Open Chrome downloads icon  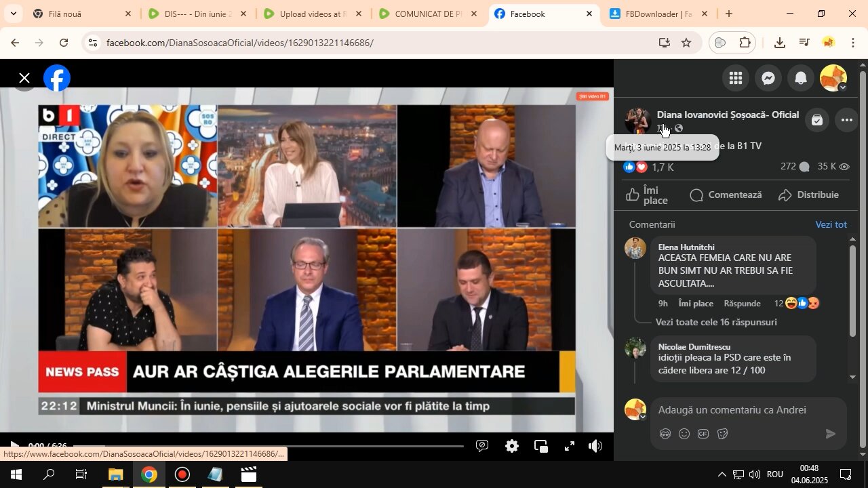(x=780, y=43)
